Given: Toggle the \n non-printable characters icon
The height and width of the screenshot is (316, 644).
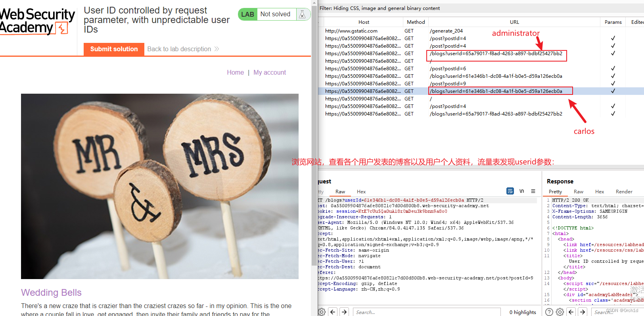Looking at the screenshot, I should click(522, 191).
